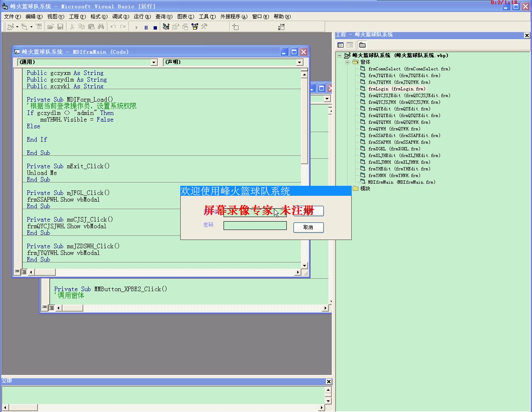Click the Project Explorer toolbar icon
The image size is (532, 412).
(166, 27)
